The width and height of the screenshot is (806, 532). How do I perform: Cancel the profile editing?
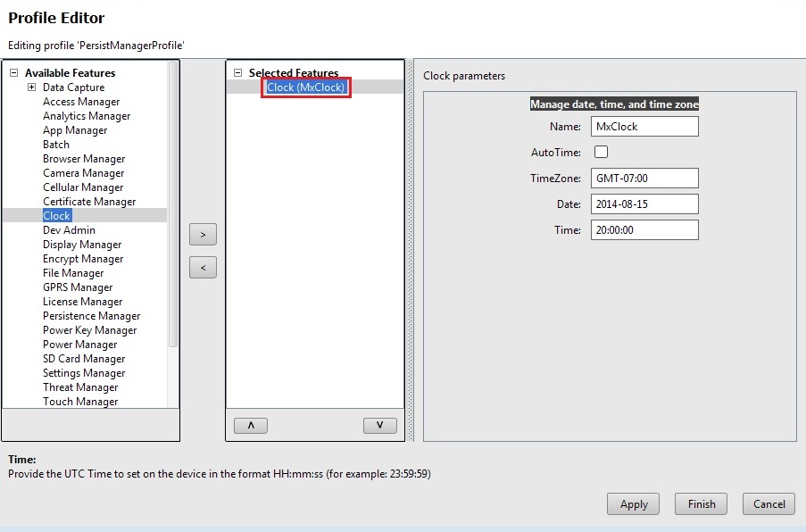click(x=769, y=504)
